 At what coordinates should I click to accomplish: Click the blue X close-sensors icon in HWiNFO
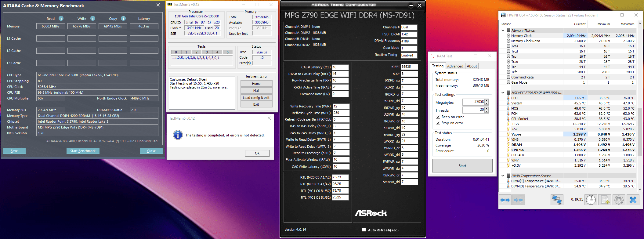click(633, 200)
